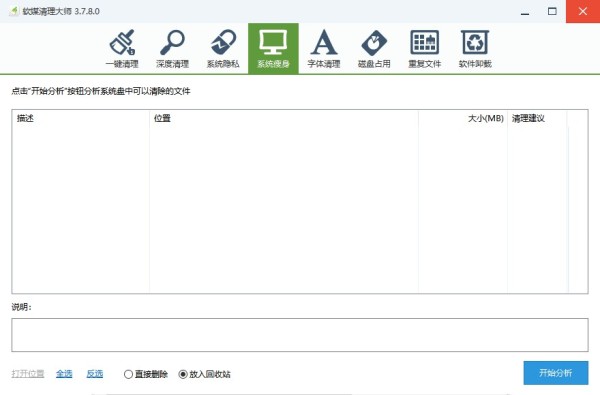Open the 软件卸载 software uninstall tool

[x=475, y=49]
